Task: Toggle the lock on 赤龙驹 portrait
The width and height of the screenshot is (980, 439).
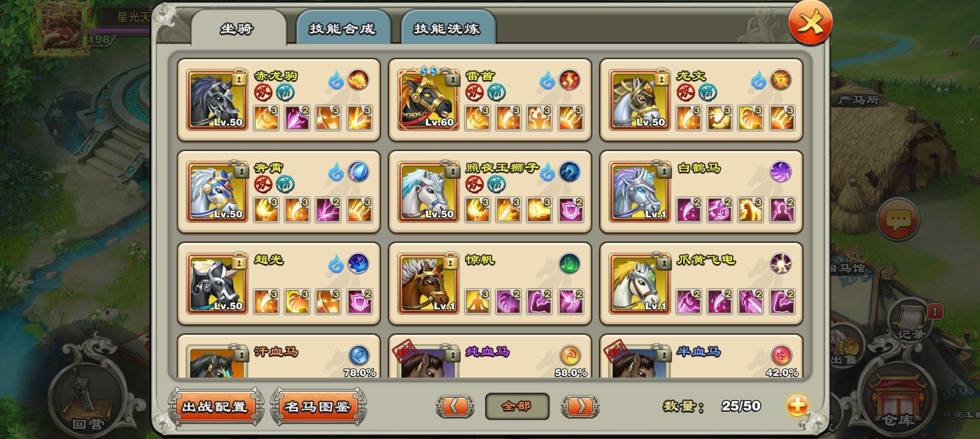Action: pyautogui.click(x=239, y=77)
